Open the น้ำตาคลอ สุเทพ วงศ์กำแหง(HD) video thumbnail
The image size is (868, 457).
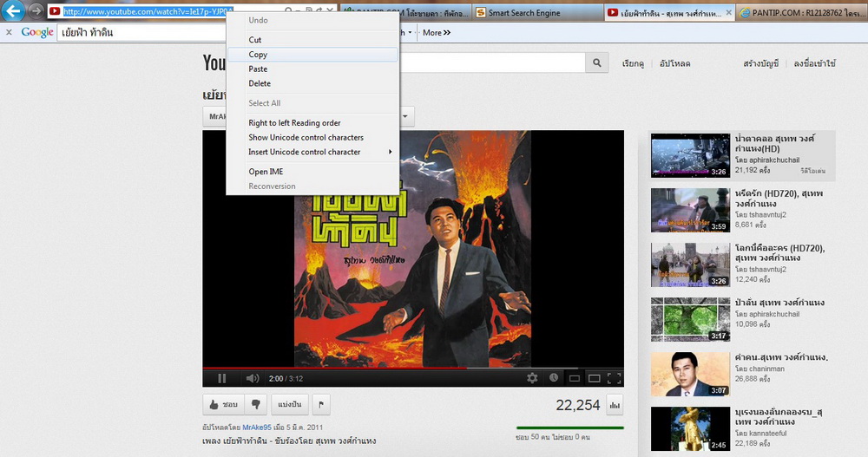click(x=690, y=155)
